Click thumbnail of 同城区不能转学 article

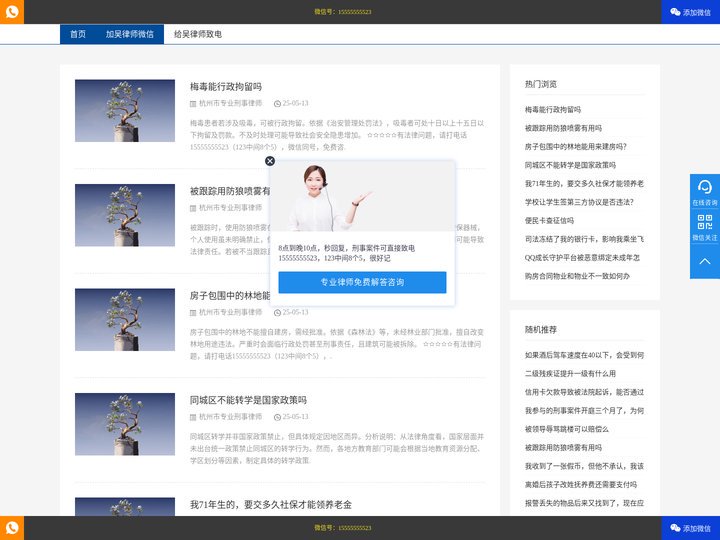125,424
